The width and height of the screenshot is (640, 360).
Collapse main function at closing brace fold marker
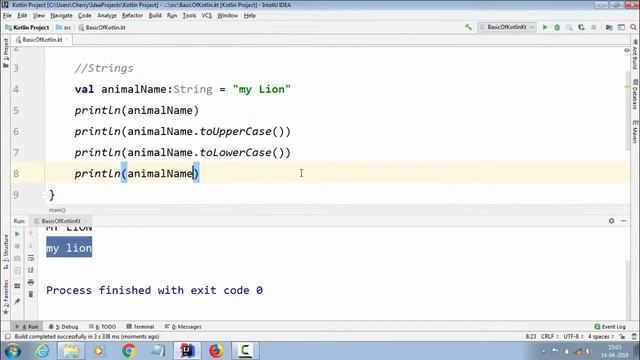pos(44,196)
